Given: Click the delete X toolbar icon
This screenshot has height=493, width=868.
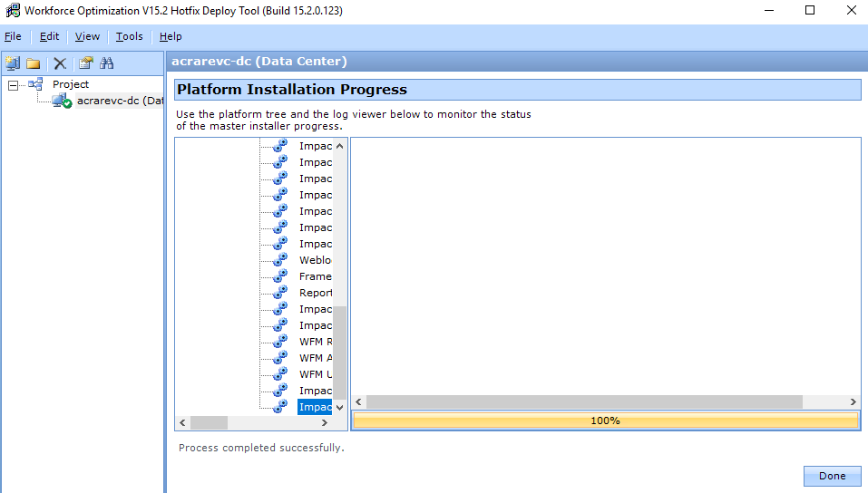Looking at the screenshot, I should coord(60,63).
